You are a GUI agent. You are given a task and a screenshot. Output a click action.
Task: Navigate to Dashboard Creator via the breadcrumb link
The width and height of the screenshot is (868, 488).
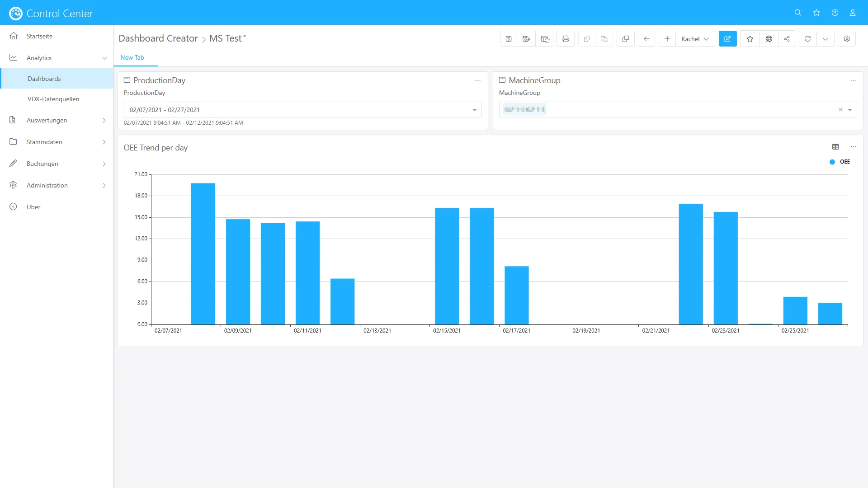pyautogui.click(x=158, y=38)
